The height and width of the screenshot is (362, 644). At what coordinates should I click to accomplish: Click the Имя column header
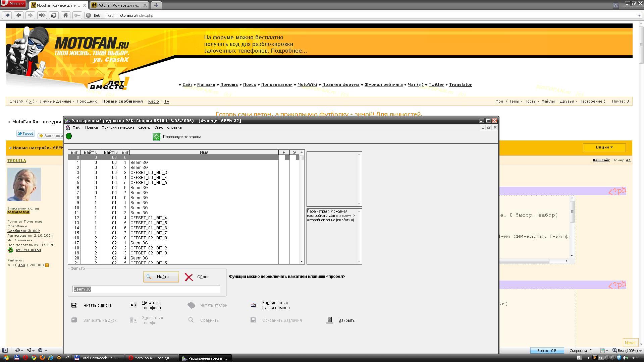pyautogui.click(x=204, y=153)
